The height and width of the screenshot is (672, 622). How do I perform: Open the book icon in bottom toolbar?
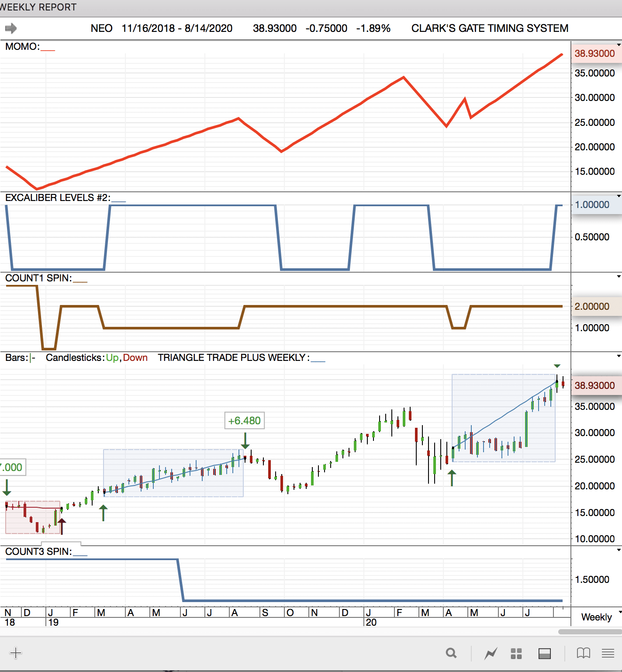(x=584, y=653)
